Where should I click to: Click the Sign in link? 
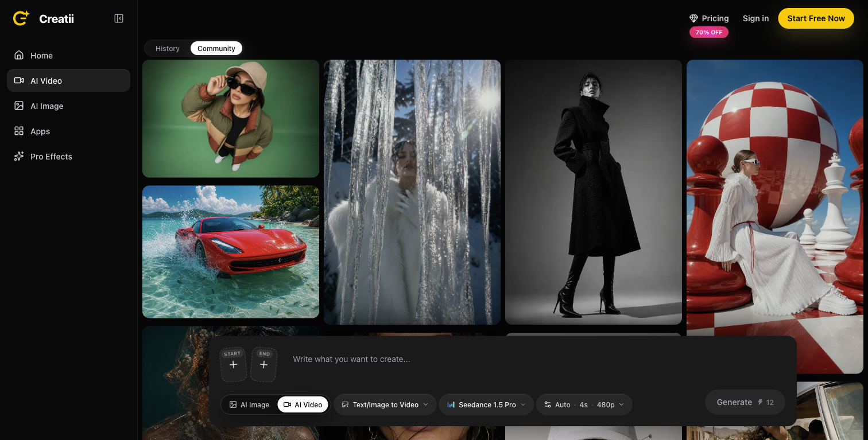click(x=755, y=18)
